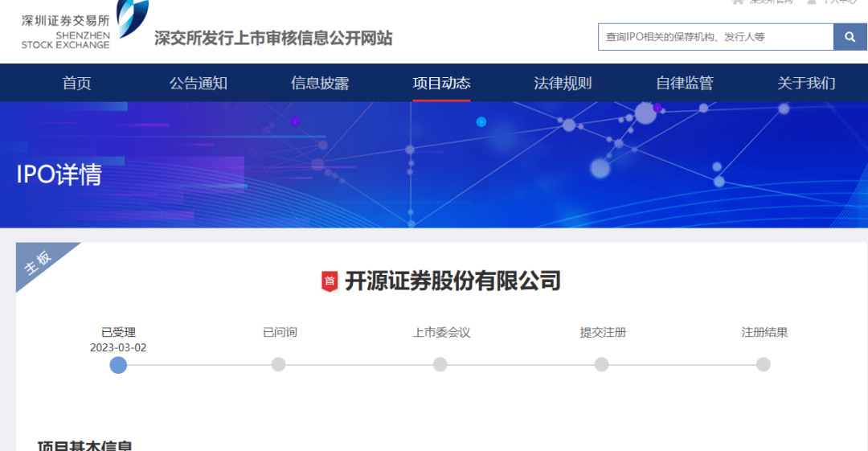The height and width of the screenshot is (451, 868).
Task: Focus the IPO search input field
Action: coord(715,37)
